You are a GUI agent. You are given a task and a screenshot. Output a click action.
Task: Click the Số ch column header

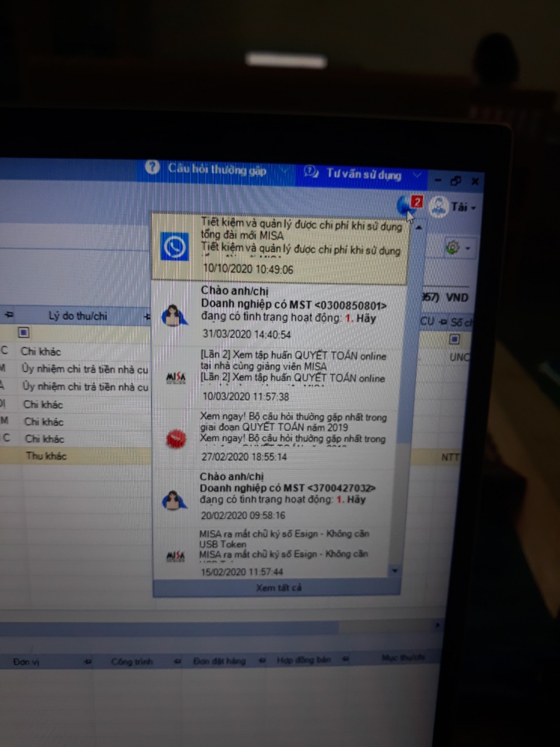click(x=461, y=322)
